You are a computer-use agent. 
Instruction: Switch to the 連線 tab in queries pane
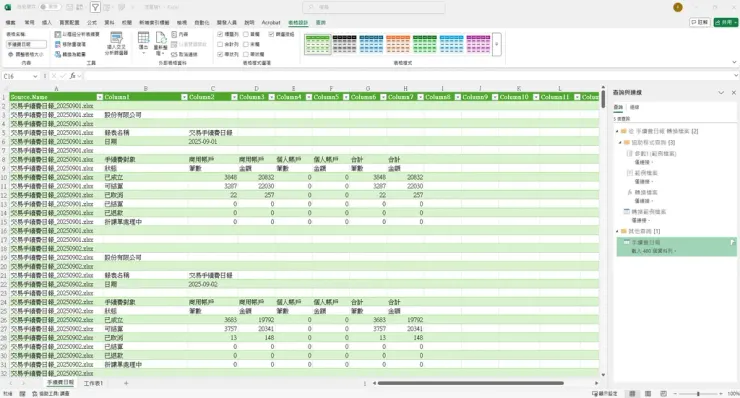(x=635, y=107)
